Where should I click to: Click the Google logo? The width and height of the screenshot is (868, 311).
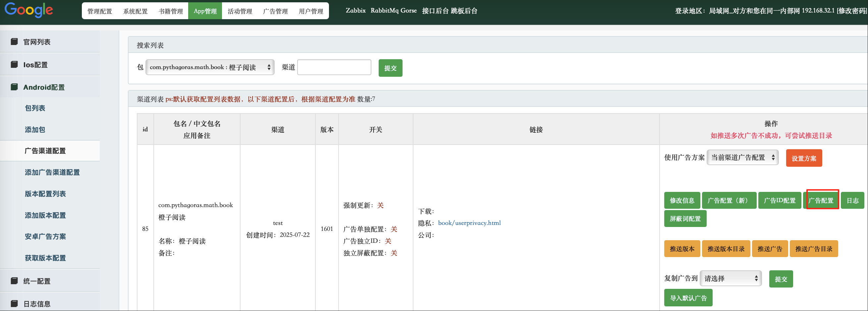28,10
